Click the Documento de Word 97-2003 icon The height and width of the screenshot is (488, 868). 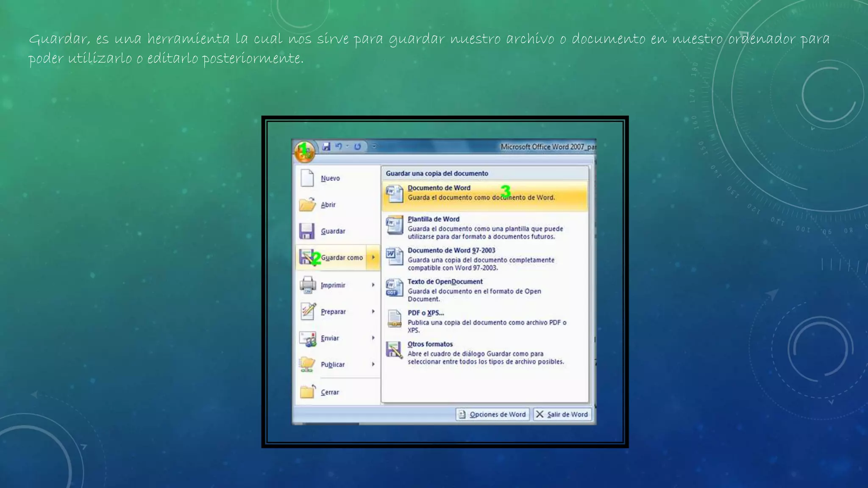pyautogui.click(x=395, y=256)
